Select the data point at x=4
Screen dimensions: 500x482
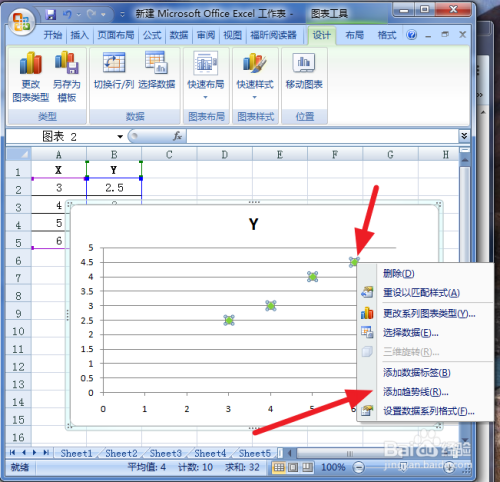coord(271,306)
